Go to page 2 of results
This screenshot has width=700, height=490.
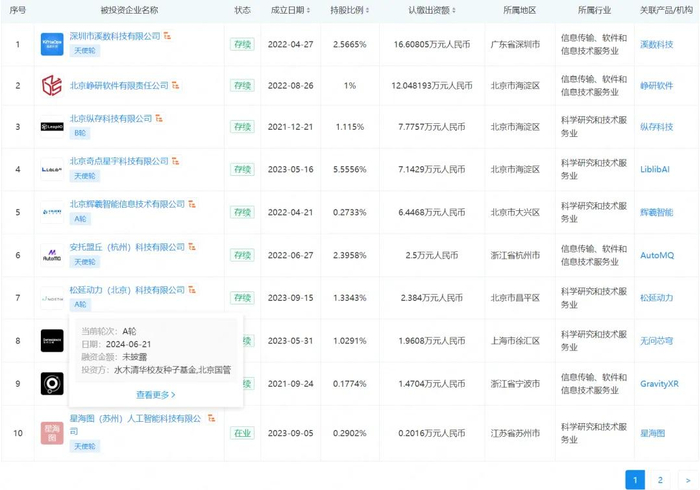point(660,480)
